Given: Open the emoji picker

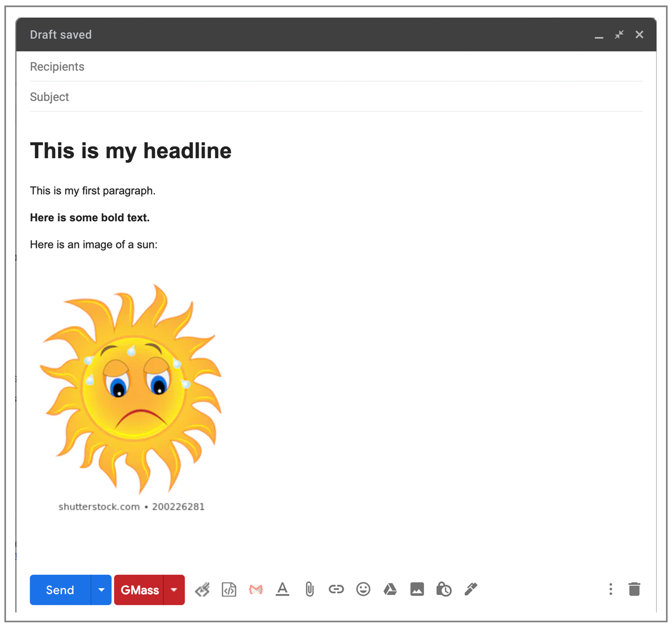Looking at the screenshot, I should 363,589.
